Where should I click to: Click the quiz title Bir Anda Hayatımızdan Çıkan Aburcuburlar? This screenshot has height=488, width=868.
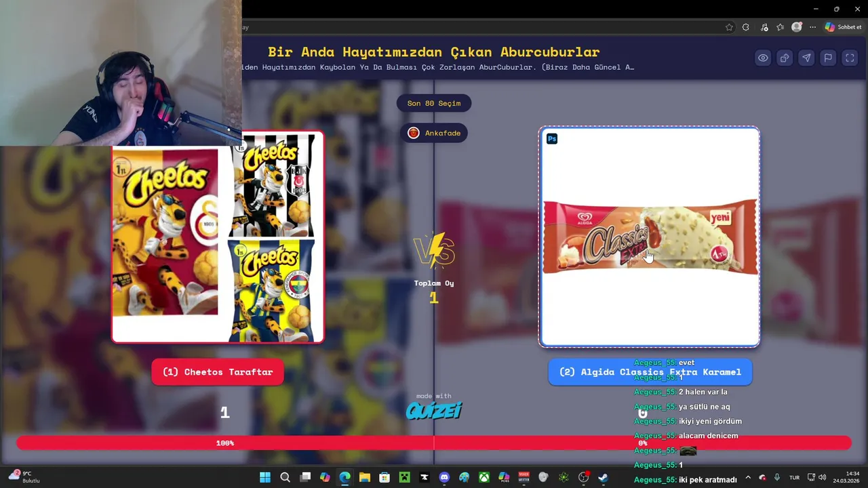coord(434,52)
